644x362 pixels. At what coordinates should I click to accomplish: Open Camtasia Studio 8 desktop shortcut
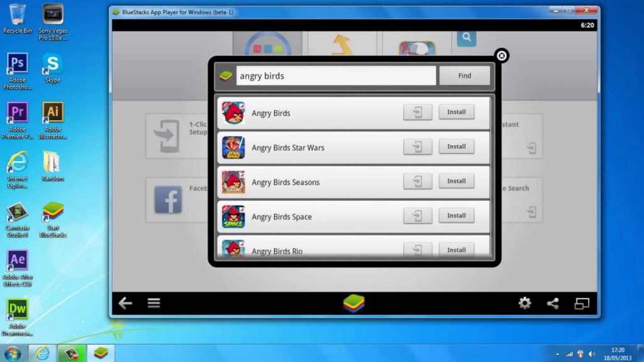click(17, 219)
